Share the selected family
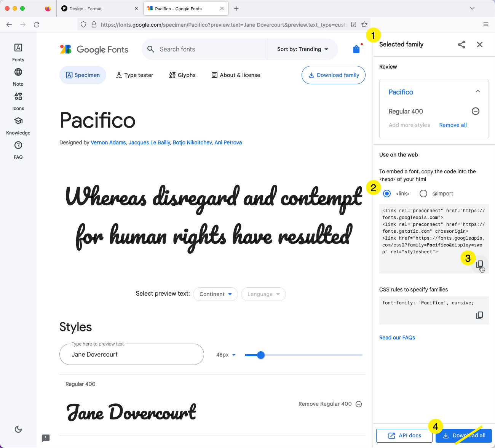This screenshot has width=495, height=448. point(461,45)
